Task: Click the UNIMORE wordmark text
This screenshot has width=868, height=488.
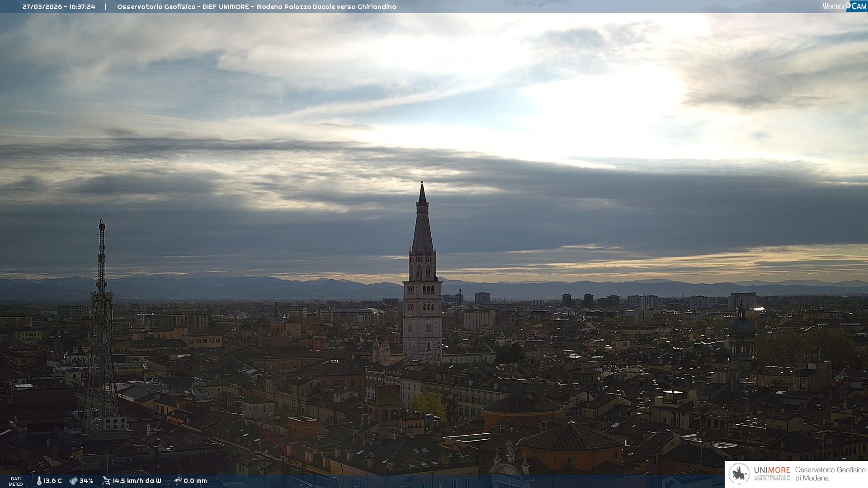Action: coord(772,470)
